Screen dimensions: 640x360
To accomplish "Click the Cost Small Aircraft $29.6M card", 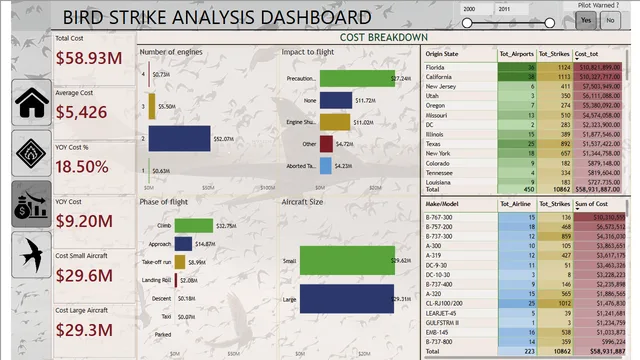I will (94, 277).
